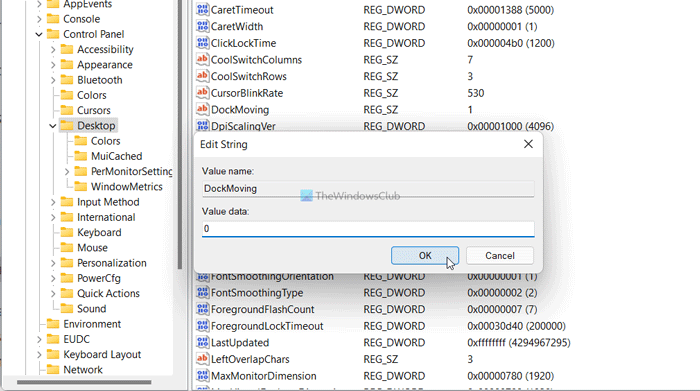The width and height of the screenshot is (700, 391).
Task: Select the Colors key under Control Panel
Action: click(92, 95)
